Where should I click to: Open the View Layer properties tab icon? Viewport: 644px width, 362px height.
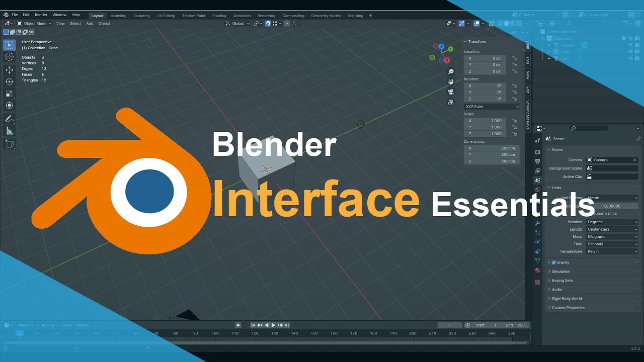pyautogui.click(x=537, y=171)
